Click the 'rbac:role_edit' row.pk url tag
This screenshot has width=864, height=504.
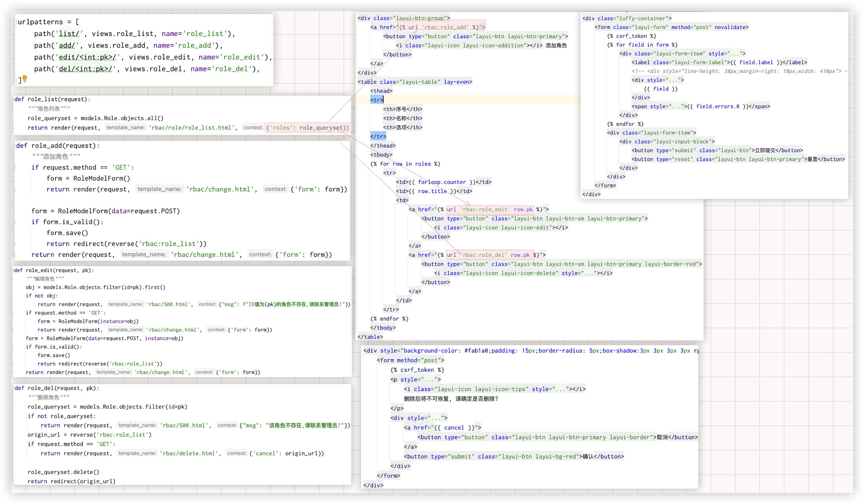pos(490,209)
